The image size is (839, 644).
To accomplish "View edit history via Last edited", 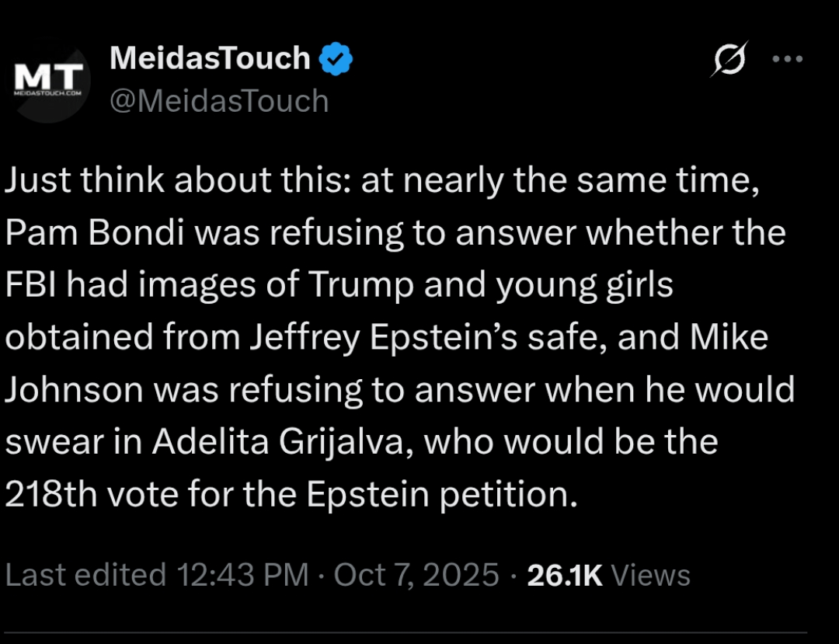I will [86, 576].
